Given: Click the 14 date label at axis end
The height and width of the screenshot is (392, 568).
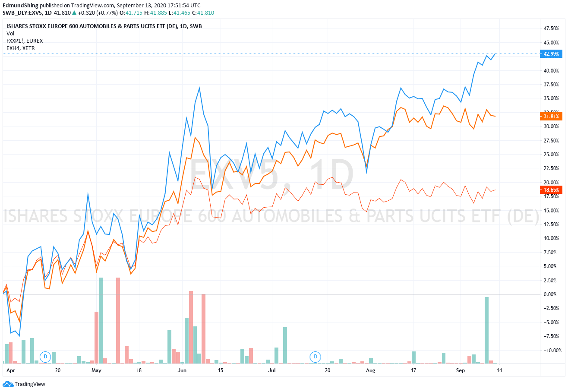Looking at the screenshot, I should 499,370.
